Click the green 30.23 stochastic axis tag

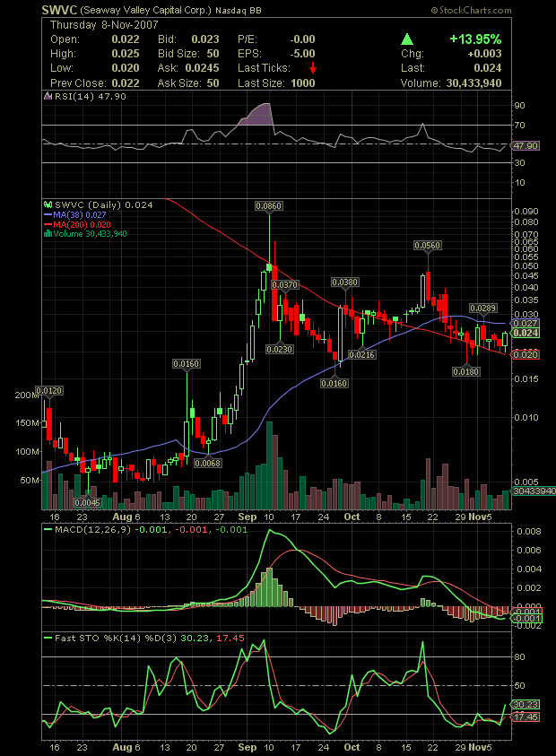[526, 704]
